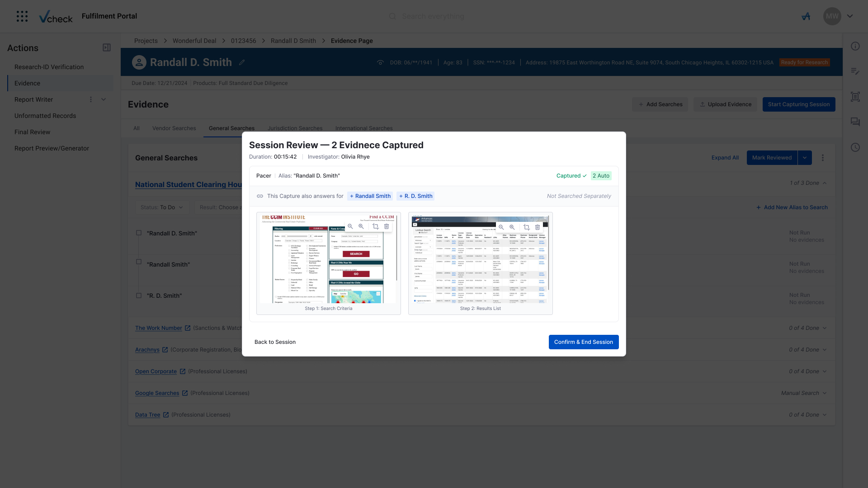Open Step 1: Search Criteria thumbnail
Screen dimensions: 868x488
point(329,263)
